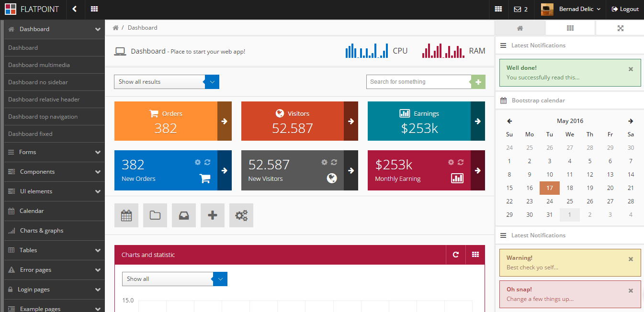Screen dimensions: 644x312
Task: Click the arrow on the red Visitors tile
Action: [351, 121]
